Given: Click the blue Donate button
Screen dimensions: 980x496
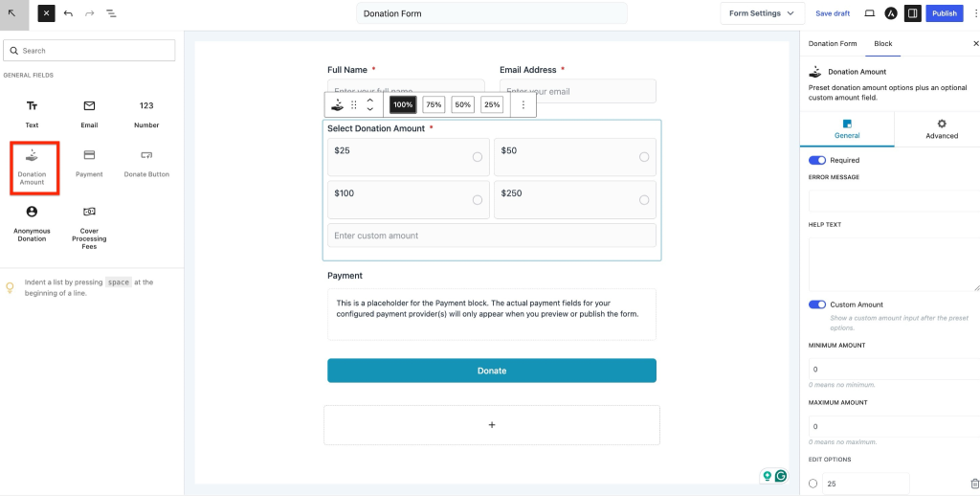Looking at the screenshot, I should [492, 371].
